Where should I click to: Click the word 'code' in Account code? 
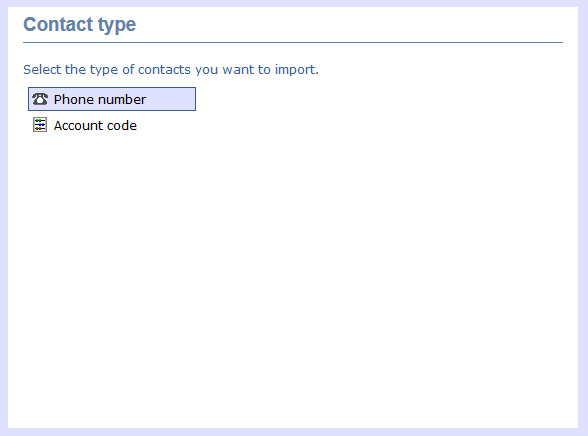(x=122, y=126)
